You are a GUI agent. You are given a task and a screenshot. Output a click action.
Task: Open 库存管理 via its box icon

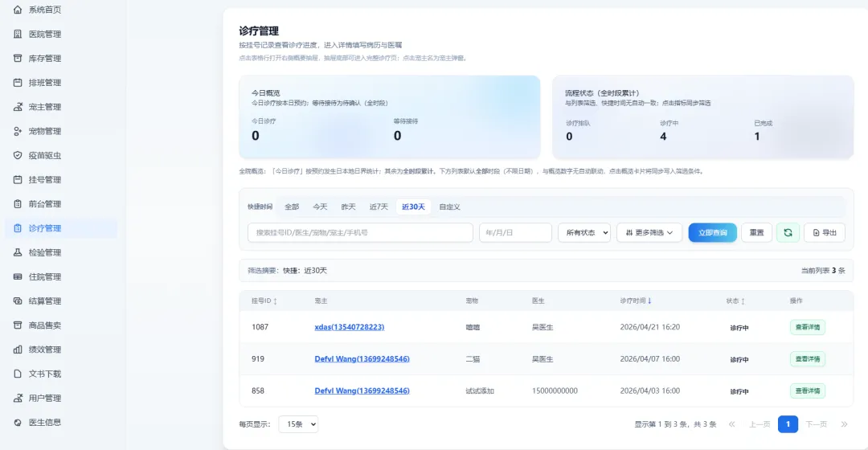18,58
